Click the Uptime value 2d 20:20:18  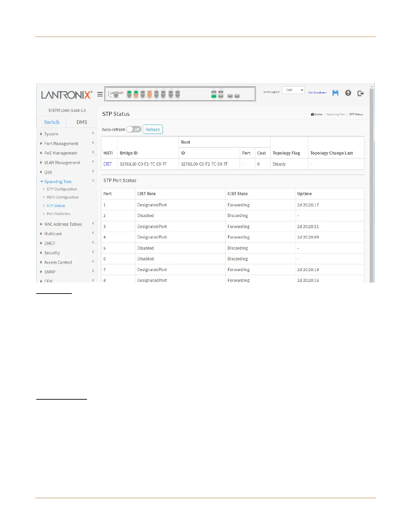[x=308, y=269]
